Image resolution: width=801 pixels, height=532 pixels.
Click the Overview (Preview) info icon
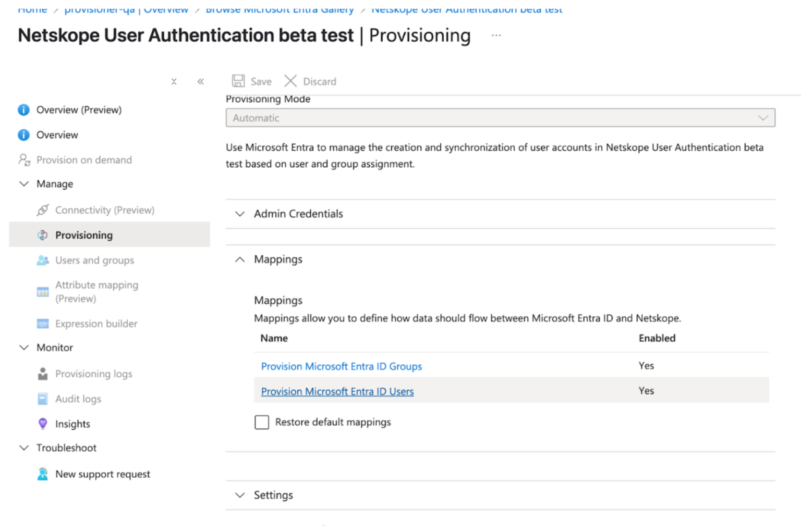tap(23, 109)
